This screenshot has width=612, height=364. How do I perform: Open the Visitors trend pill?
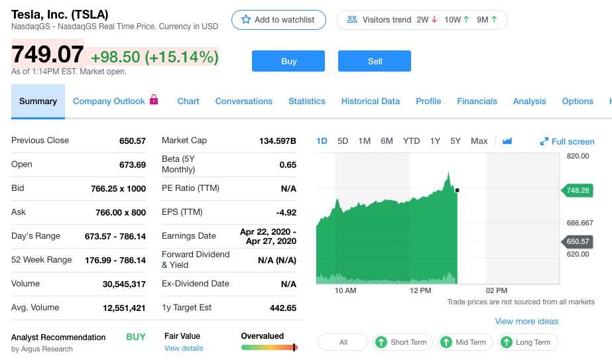(422, 20)
